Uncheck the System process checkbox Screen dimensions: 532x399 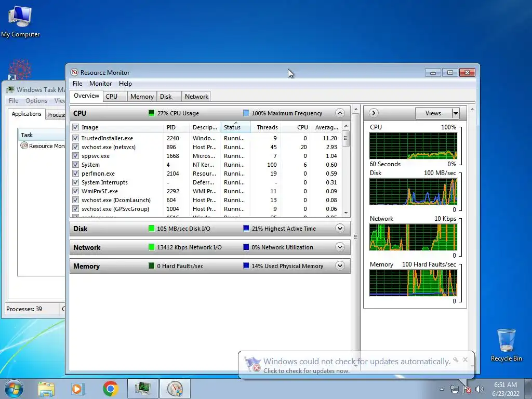point(76,165)
